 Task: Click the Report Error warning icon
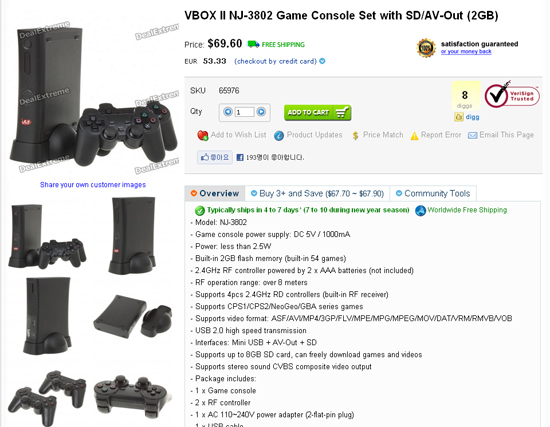pos(414,135)
